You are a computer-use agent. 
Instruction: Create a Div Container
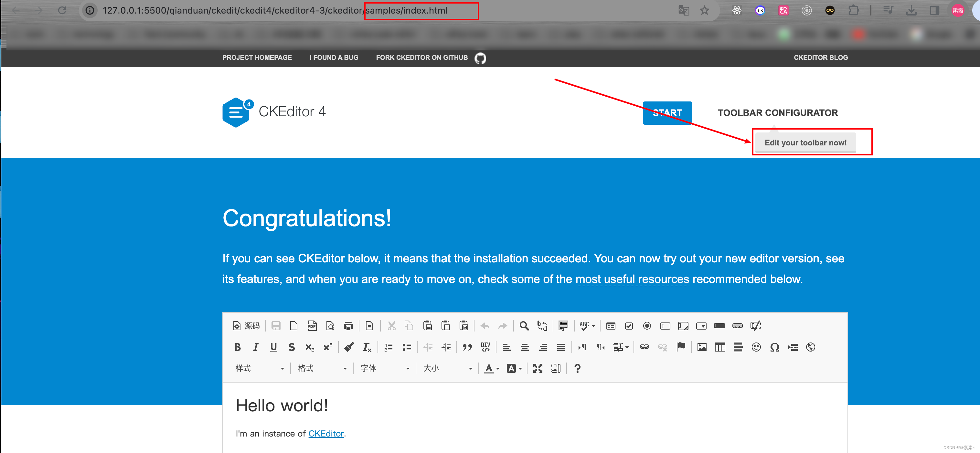(x=485, y=347)
